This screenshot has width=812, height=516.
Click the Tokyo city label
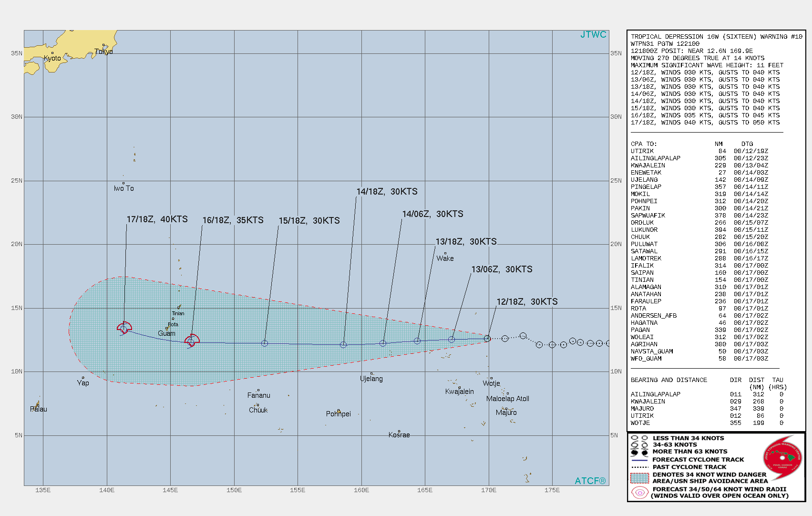(x=103, y=52)
